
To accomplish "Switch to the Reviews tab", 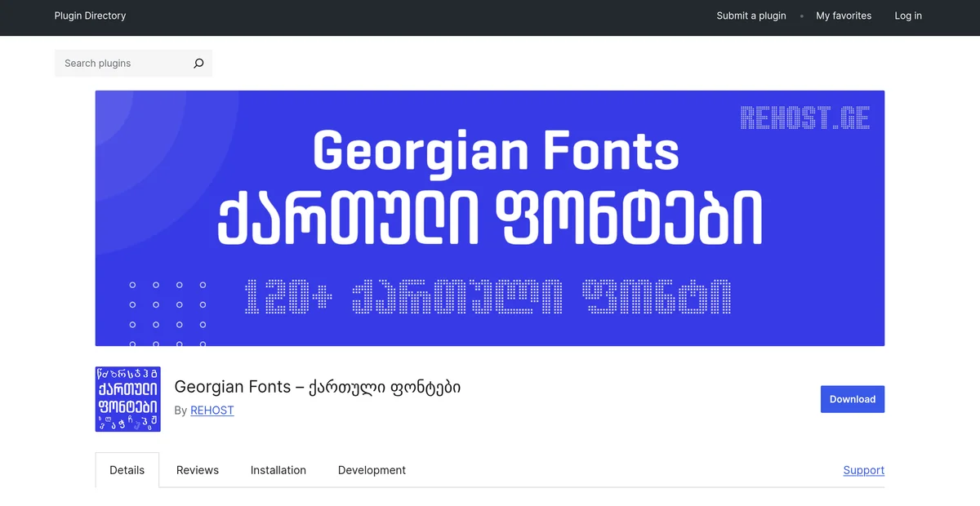I will click(198, 470).
